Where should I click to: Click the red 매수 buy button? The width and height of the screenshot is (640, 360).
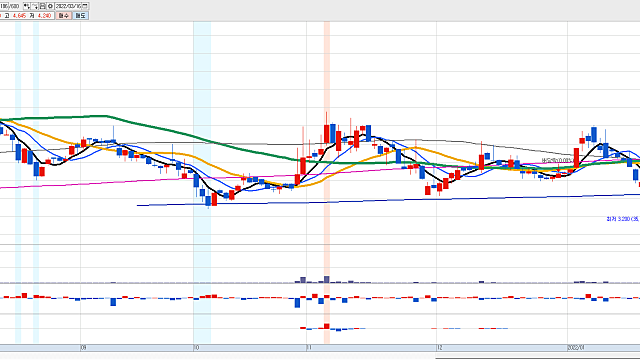coord(63,16)
